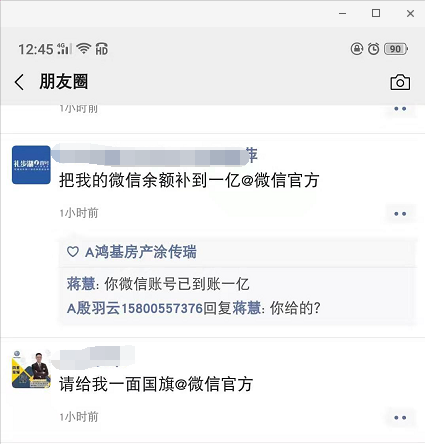Tap the partially visible two-dot menu at top
This screenshot has width=425, height=444.
[x=400, y=109]
